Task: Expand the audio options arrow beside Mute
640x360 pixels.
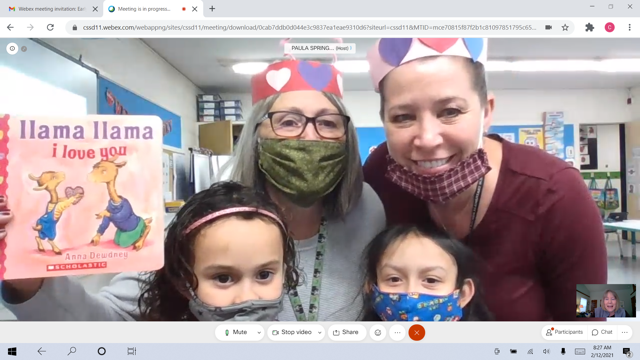Action: point(259,333)
